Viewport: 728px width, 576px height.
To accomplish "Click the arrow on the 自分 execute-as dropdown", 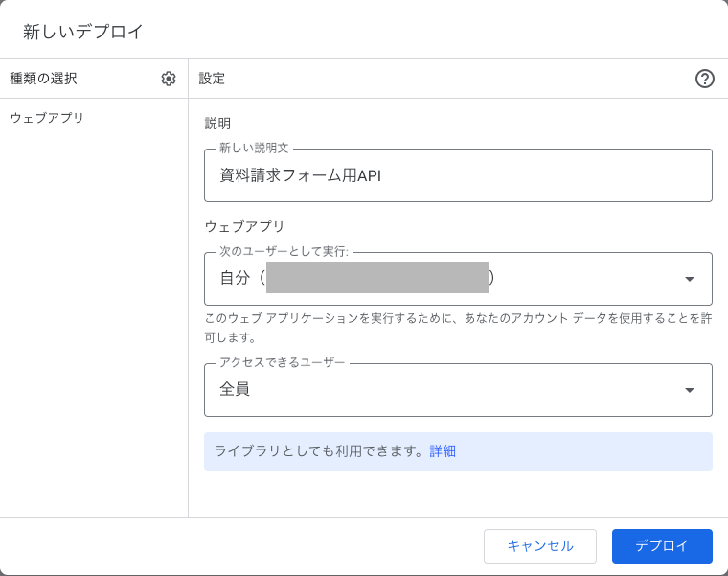I will 690,279.
